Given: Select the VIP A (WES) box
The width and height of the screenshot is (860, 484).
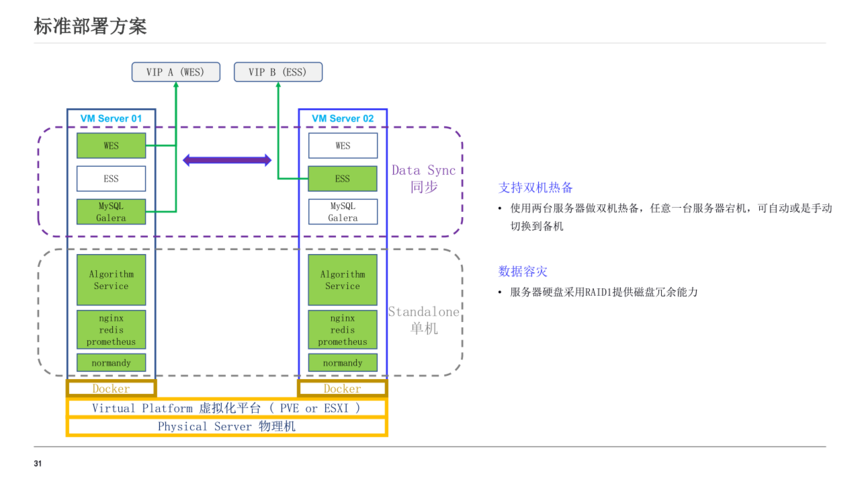Looking at the screenshot, I should pyautogui.click(x=175, y=72).
